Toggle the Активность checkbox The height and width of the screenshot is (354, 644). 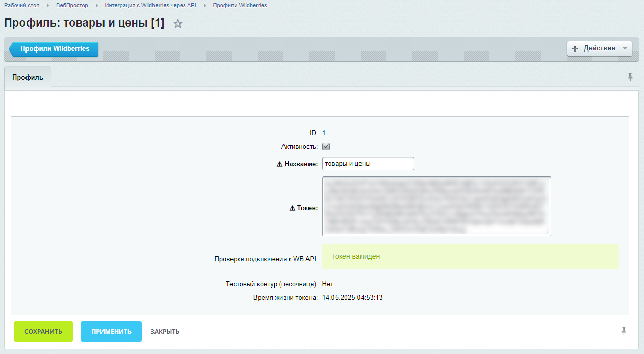[326, 147]
